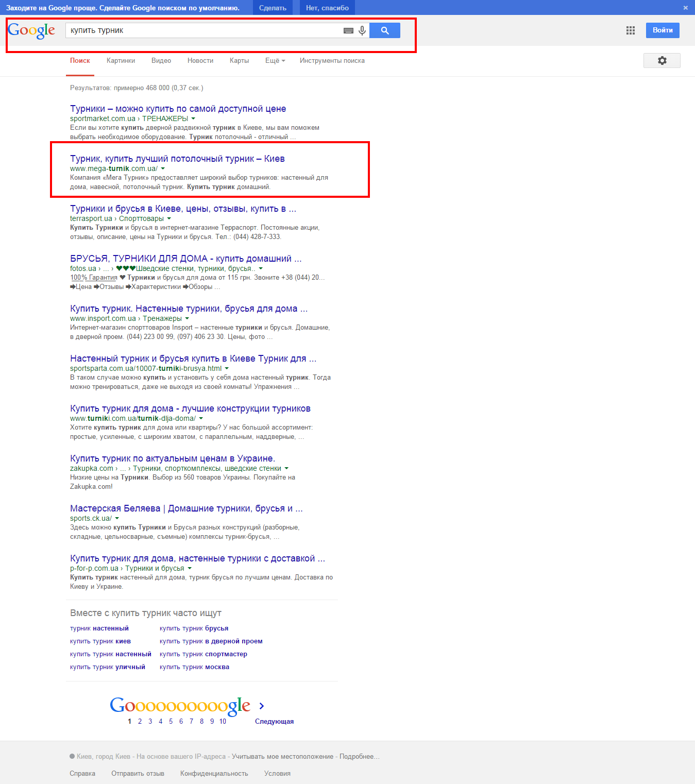The height and width of the screenshot is (784, 695).
Task: Expand dropdown arrow next to www.mega-turnik.com.ua
Action: click(163, 168)
